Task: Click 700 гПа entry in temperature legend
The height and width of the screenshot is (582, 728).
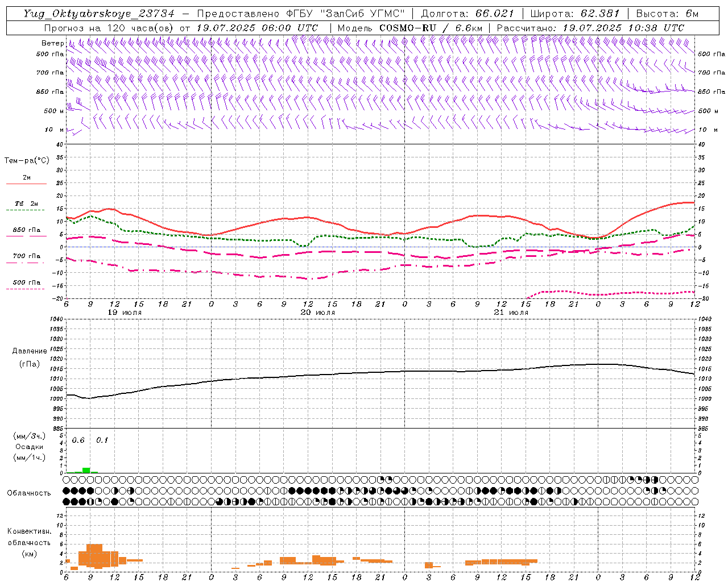Action: tap(27, 256)
